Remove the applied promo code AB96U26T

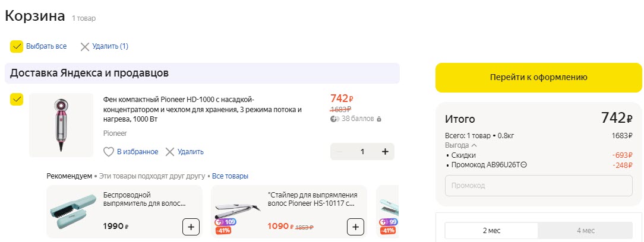point(523,165)
